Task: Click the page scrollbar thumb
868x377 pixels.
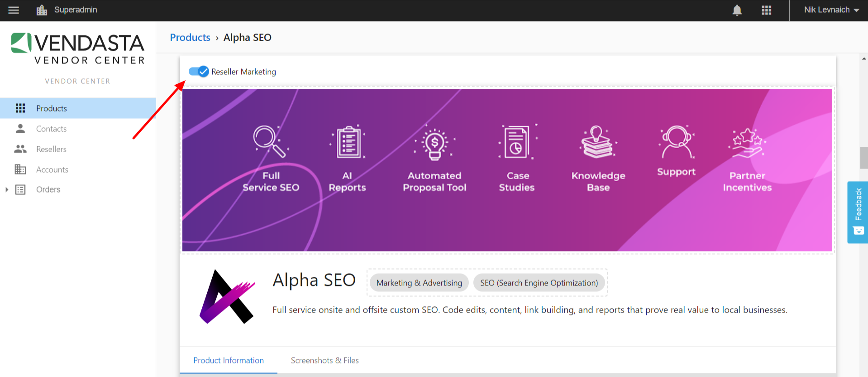Action: [864, 158]
